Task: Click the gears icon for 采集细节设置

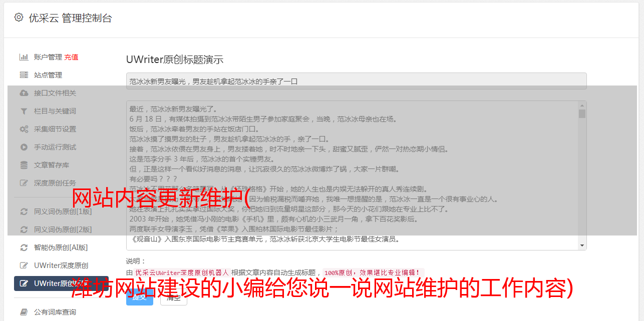Action: click(24, 129)
